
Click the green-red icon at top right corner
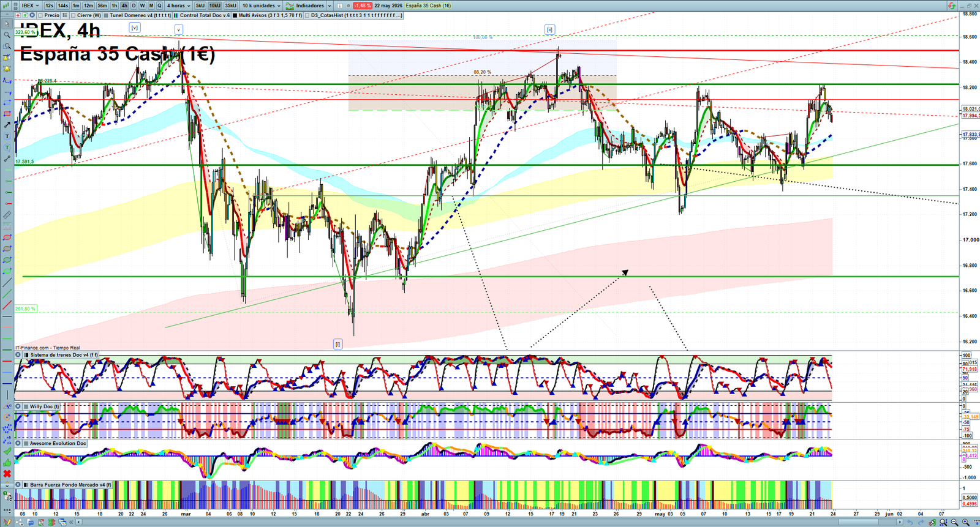(951, 6)
